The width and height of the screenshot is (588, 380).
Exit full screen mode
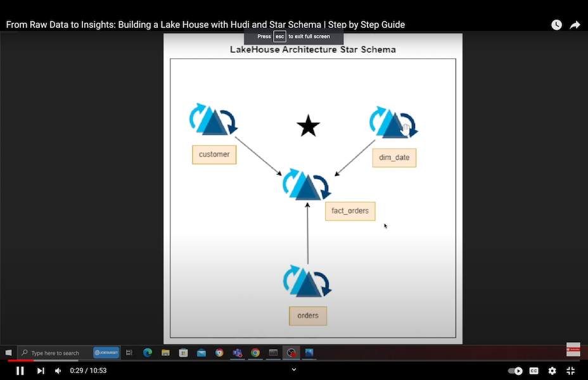(x=570, y=370)
